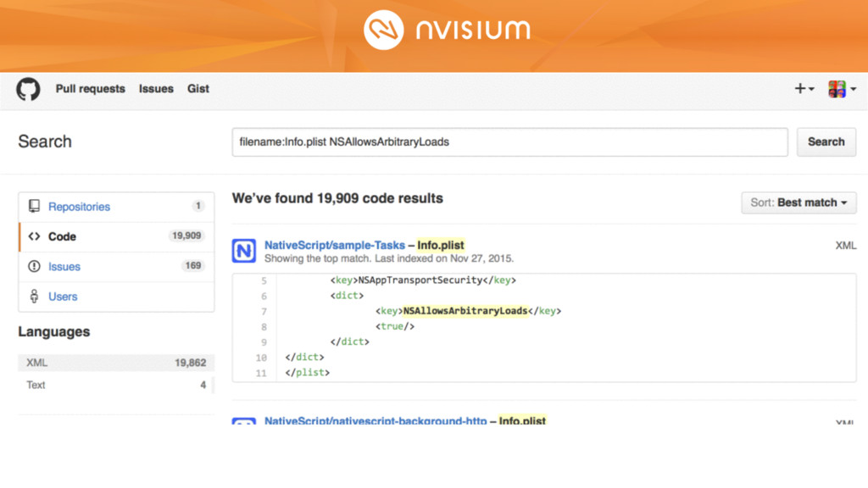Open NativeScript/nativescript-background-http link
This screenshot has height=488, width=868.
pyautogui.click(x=376, y=420)
